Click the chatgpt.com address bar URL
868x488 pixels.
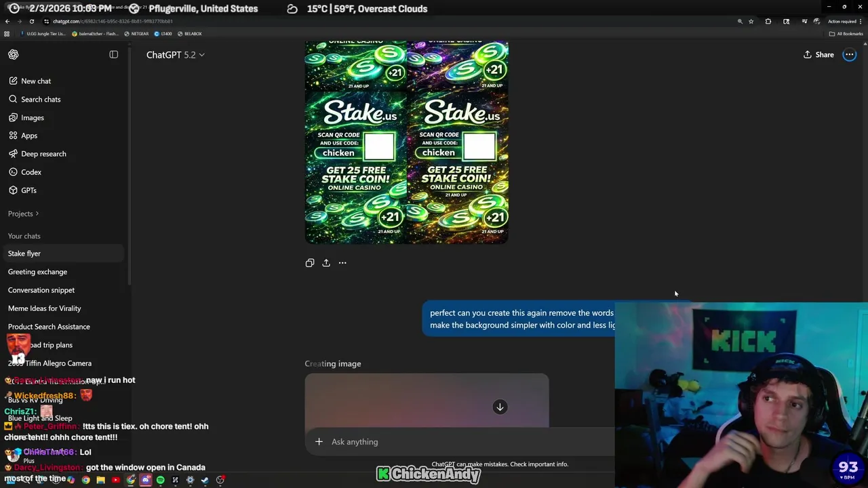(113, 21)
